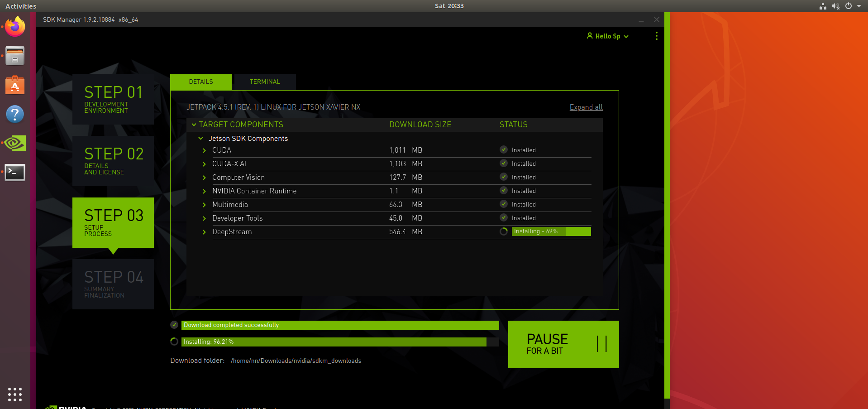Click the download completed checkmark icon

coord(174,325)
